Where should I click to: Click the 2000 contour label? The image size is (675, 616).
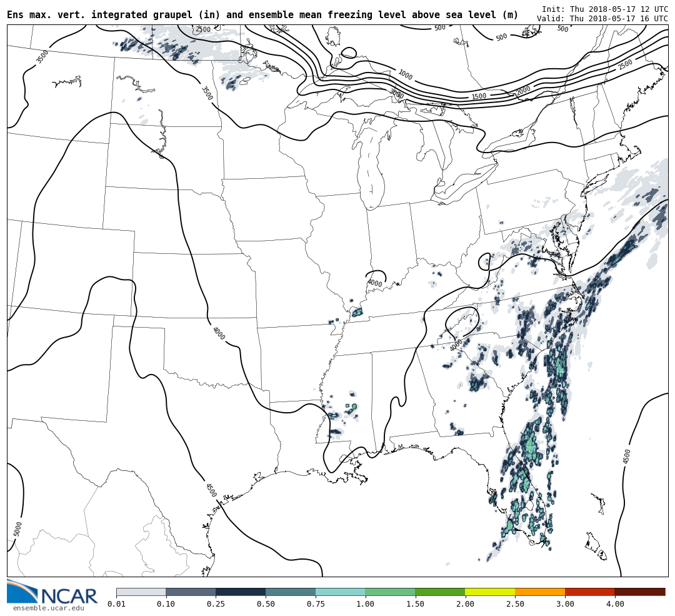click(523, 91)
